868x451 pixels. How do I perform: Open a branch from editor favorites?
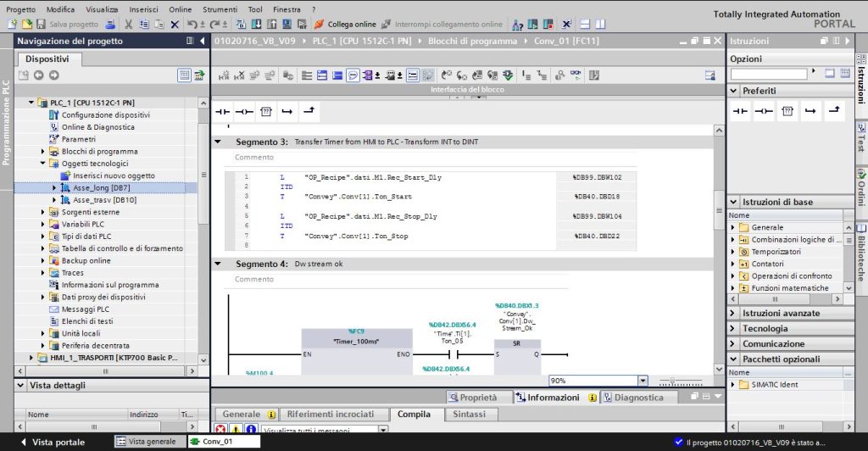point(287,111)
